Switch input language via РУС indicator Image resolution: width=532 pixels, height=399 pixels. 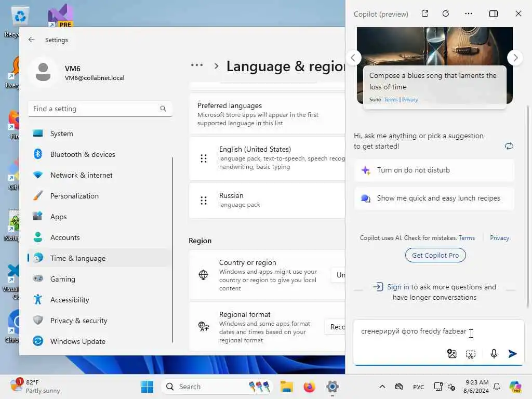pyautogui.click(x=418, y=387)
